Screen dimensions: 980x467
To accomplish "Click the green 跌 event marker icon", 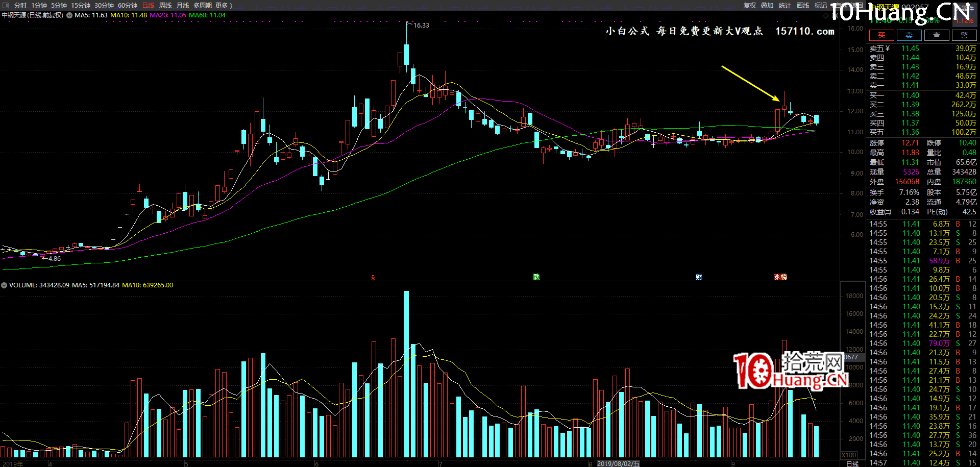I will (x=536, y=277).
